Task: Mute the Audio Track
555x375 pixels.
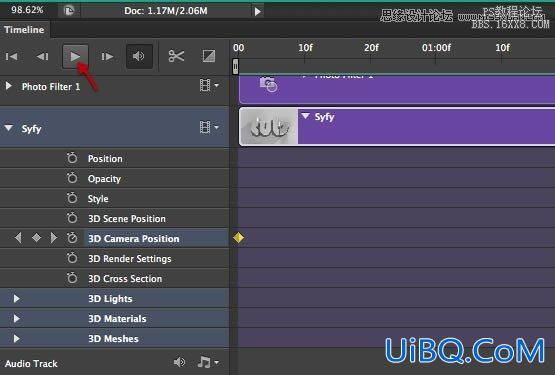Action: pyautogui.click(x=179, y=362)
